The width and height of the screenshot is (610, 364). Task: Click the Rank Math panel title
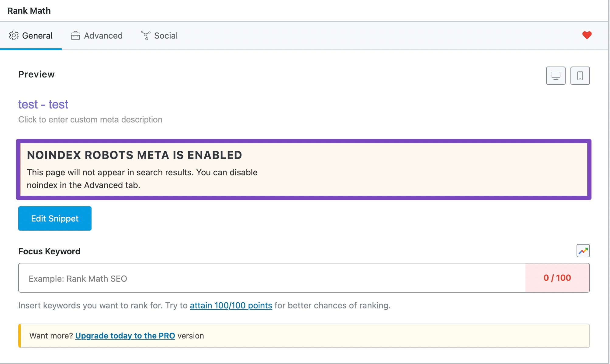pos(29,11)
